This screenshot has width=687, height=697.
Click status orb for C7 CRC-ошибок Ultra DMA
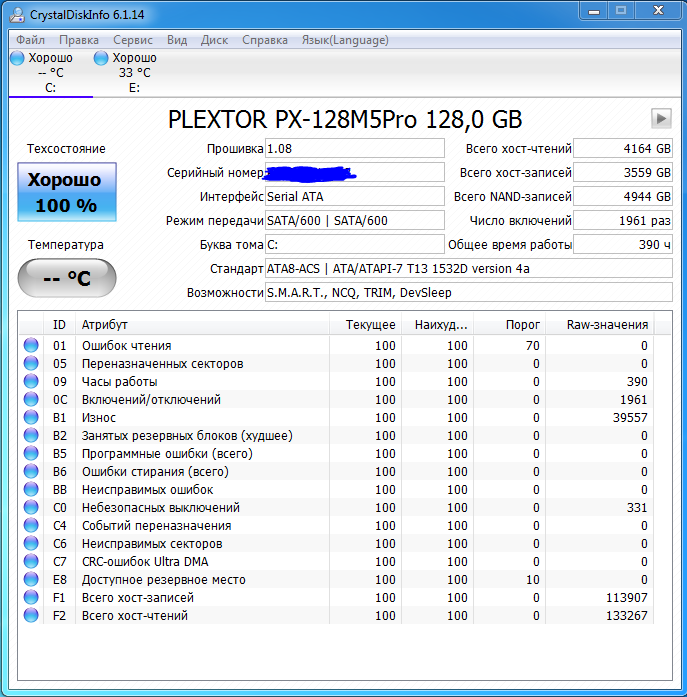(x=31, y=561)
